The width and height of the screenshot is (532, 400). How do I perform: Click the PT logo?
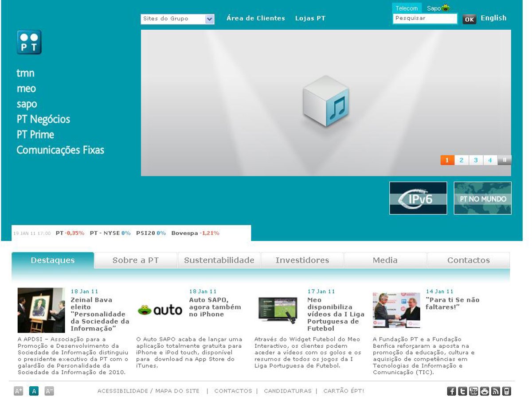point(29,42)
